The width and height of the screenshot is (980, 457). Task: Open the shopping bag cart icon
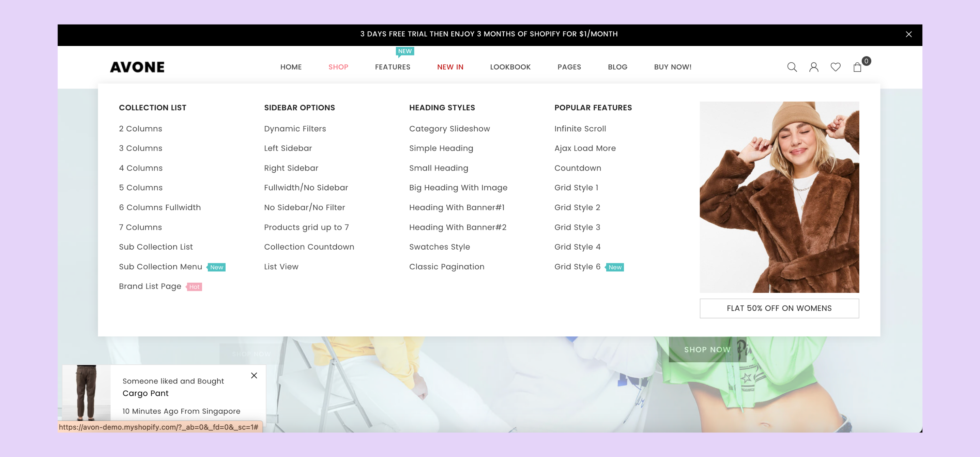[857, 67]
